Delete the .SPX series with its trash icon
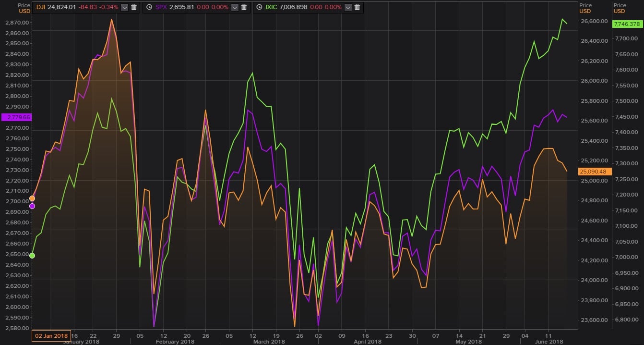 pos(244,7)
